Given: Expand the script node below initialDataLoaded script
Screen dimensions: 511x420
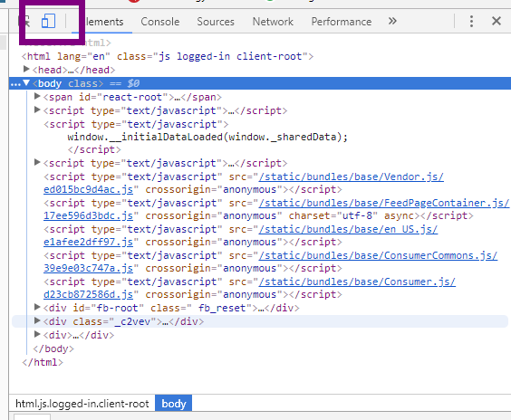Looking at the screenshot, I should [x=37, y=162].
